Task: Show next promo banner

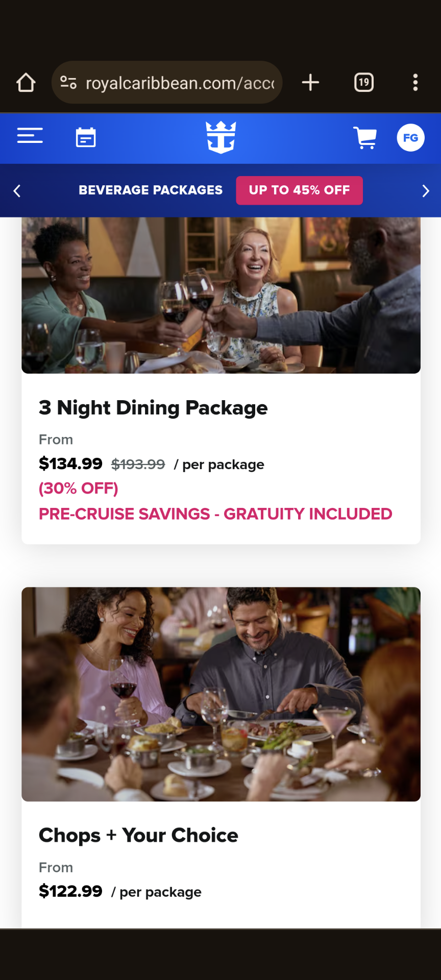Action: [426, 191]
